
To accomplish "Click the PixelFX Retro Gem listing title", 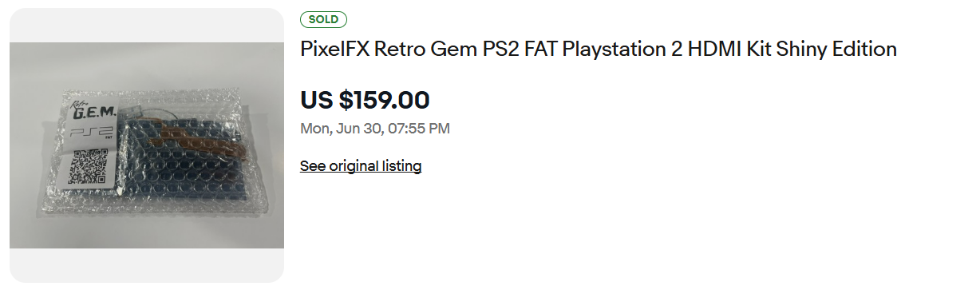I will pos(599,49).
